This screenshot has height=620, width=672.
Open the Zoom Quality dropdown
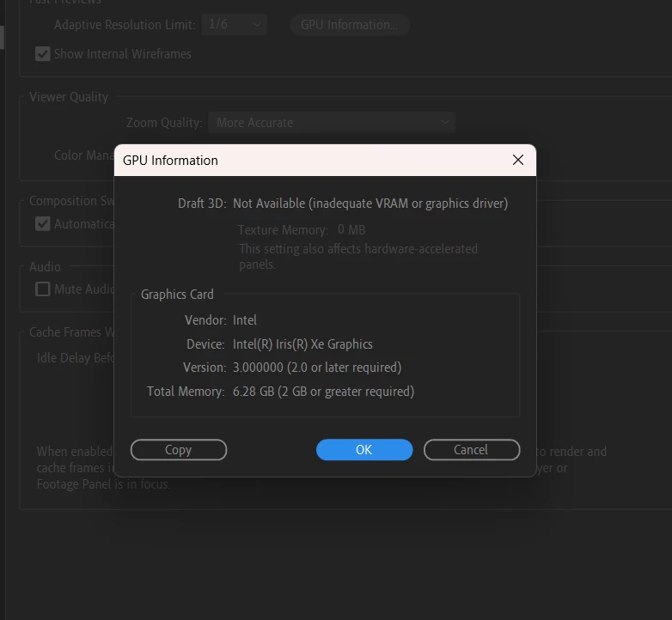click(x=332, y=123)
